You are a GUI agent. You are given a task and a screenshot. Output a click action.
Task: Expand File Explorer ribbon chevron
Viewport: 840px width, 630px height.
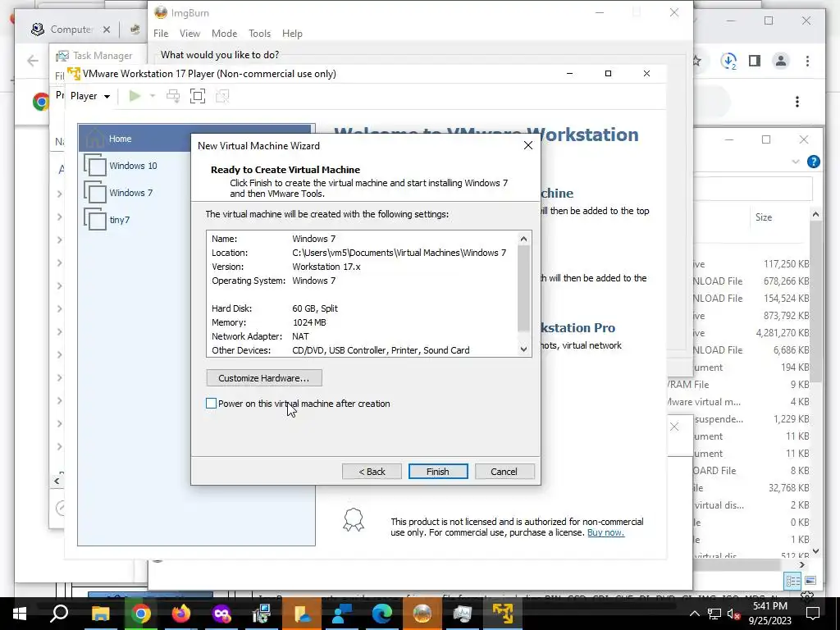tap(796, 162)
